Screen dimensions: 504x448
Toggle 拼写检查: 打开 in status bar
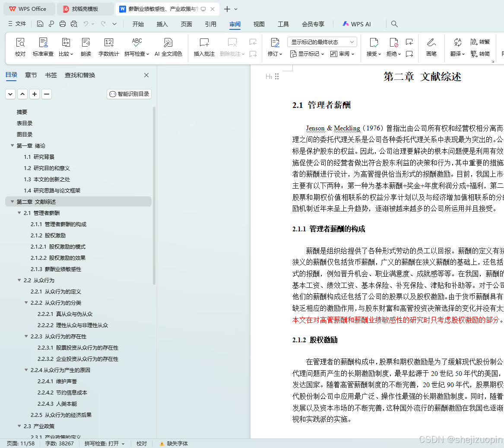coord(105,444)
